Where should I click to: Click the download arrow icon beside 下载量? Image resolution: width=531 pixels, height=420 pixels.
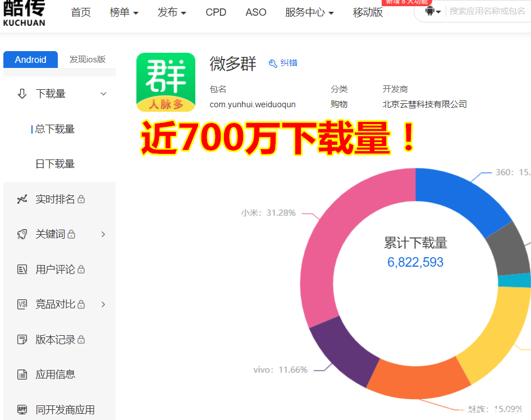[22, 94]
